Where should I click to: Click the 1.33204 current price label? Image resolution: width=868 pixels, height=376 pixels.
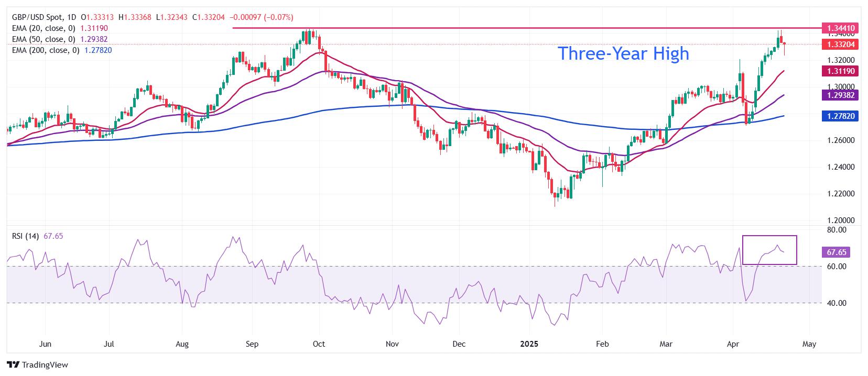click(839, 45)
